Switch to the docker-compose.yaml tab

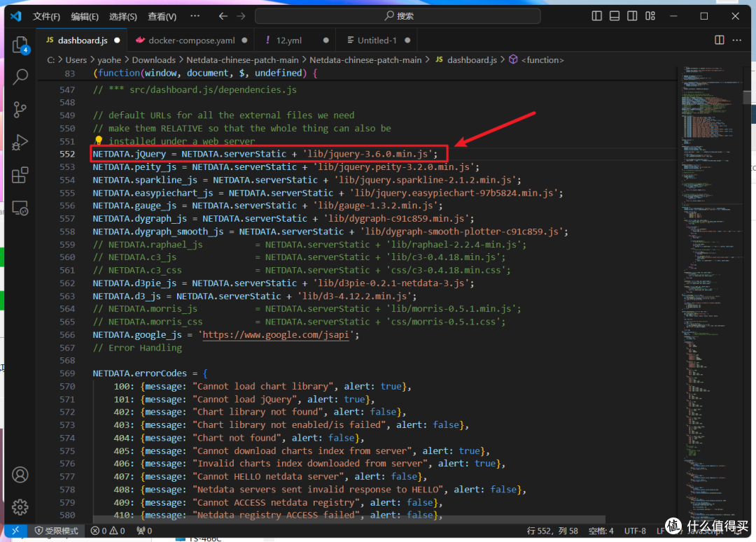pyautogui.click(x=191, y=41)
